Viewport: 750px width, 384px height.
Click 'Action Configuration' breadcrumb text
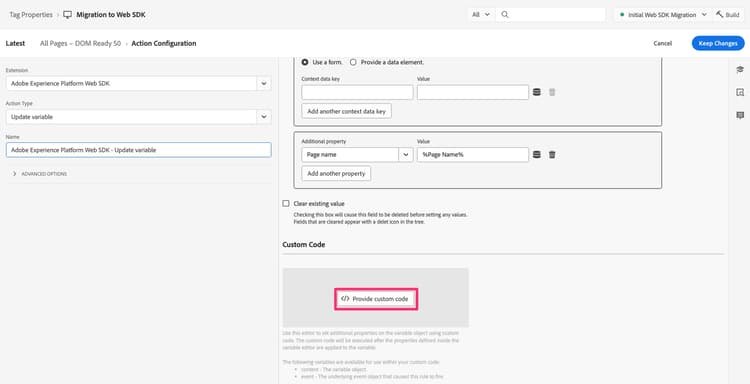(x=164, y=44)
